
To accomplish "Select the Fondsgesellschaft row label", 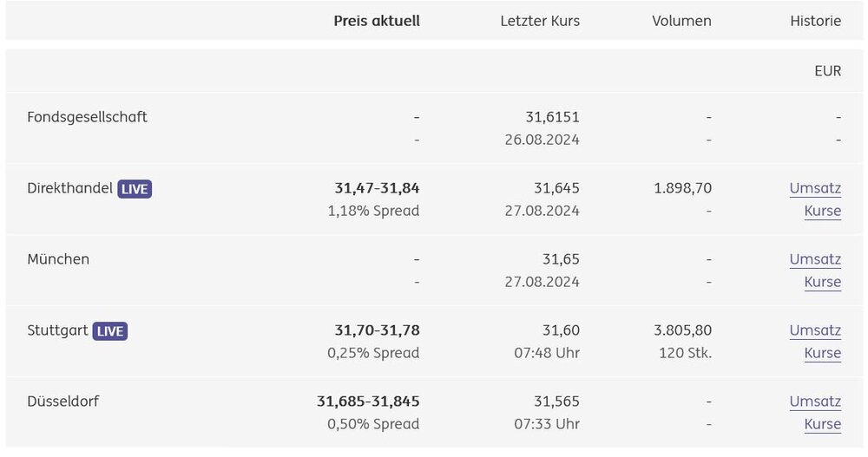I will (x=88, y=117).
